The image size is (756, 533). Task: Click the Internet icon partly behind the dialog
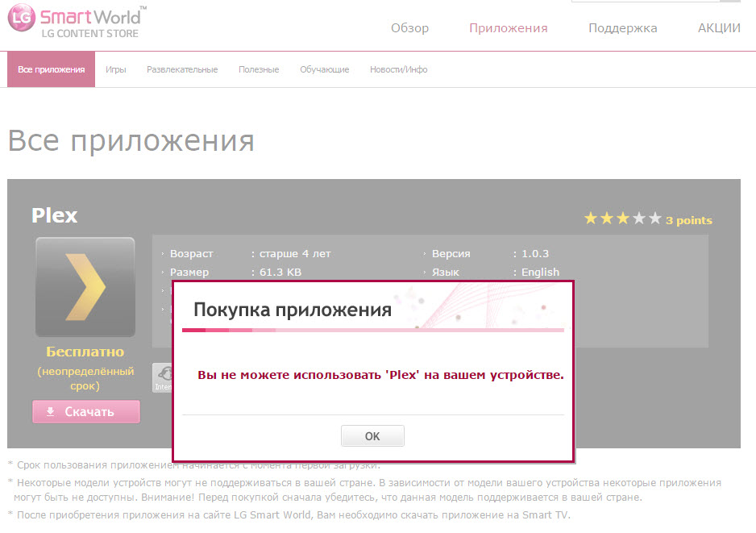tap(163, 377)
